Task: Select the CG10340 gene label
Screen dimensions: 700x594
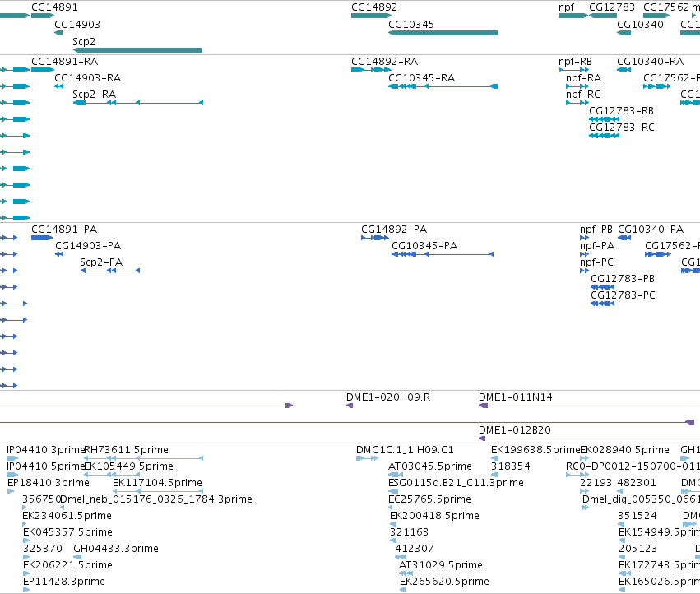Action: click(x=640, y=25)
